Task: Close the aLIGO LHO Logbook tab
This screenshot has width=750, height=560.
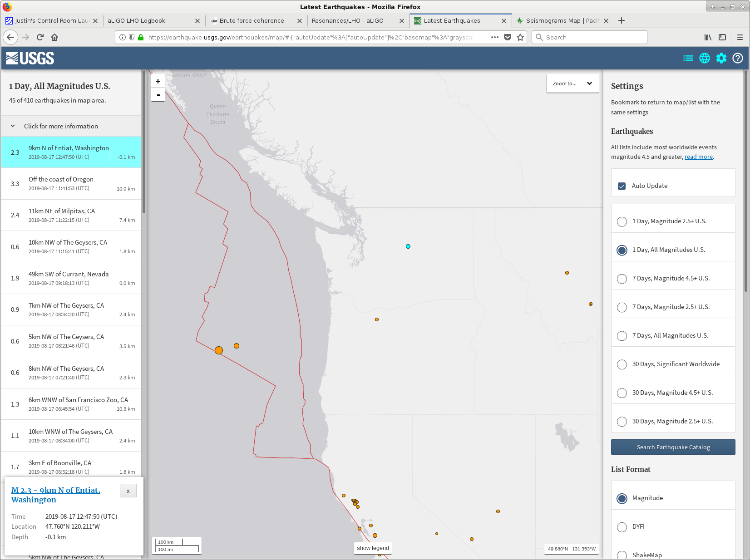Action: coord(197,21)
